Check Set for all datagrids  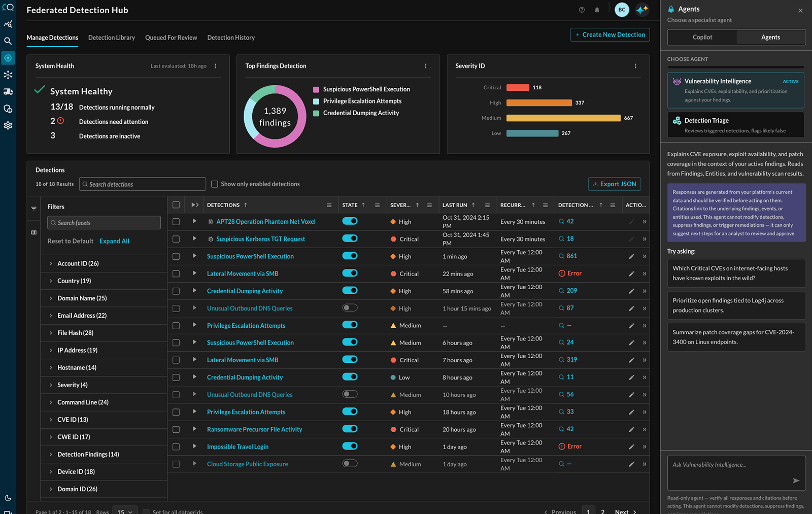tap(146, 512)
